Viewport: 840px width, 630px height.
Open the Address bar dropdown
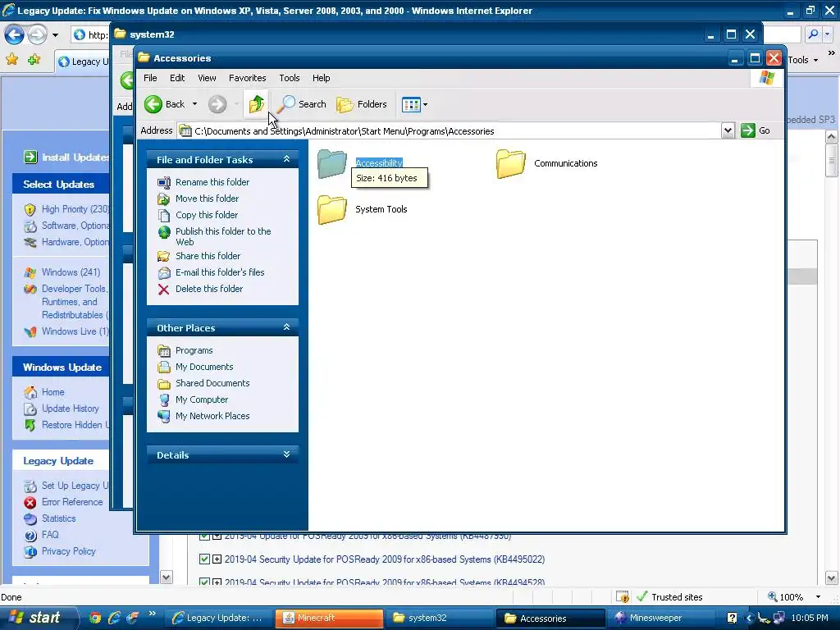(x=728, y=130)
